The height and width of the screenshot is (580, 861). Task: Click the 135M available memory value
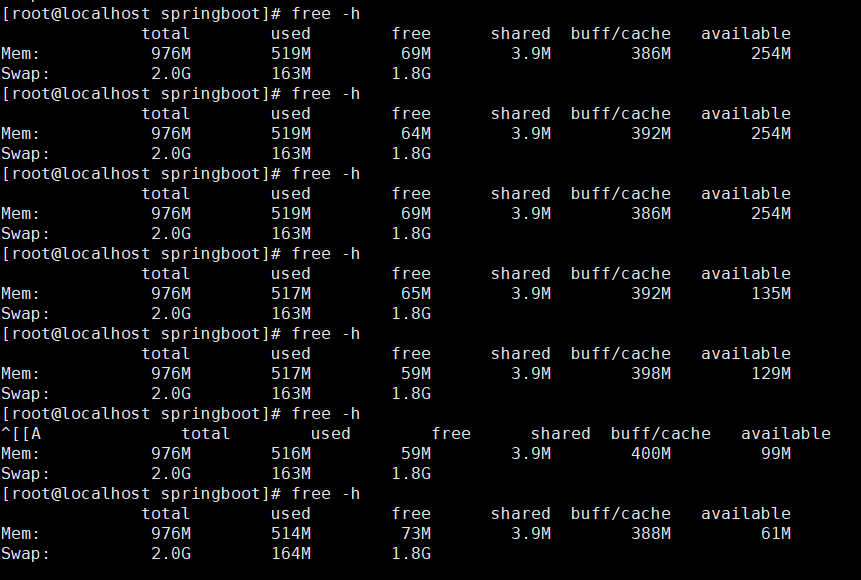[770, 294]
